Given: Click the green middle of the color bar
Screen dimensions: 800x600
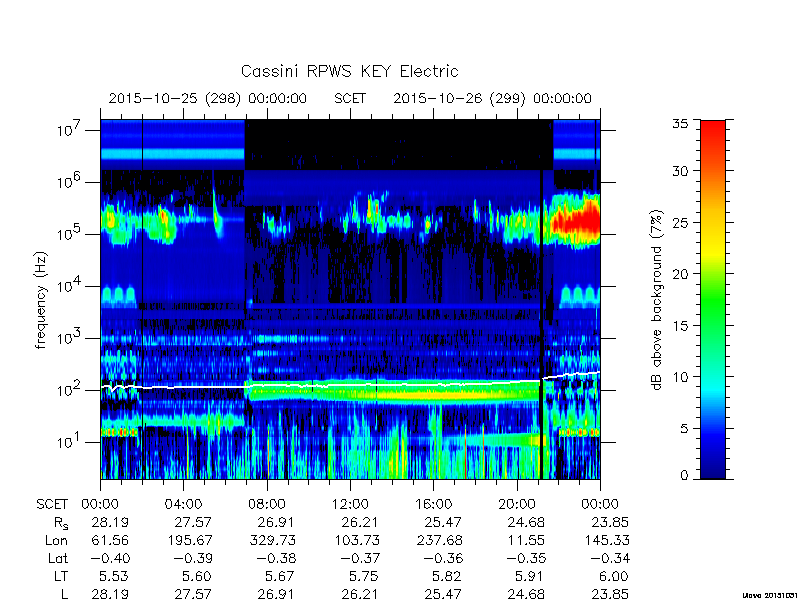Looking at the screenshot, I should click(713, 301).
